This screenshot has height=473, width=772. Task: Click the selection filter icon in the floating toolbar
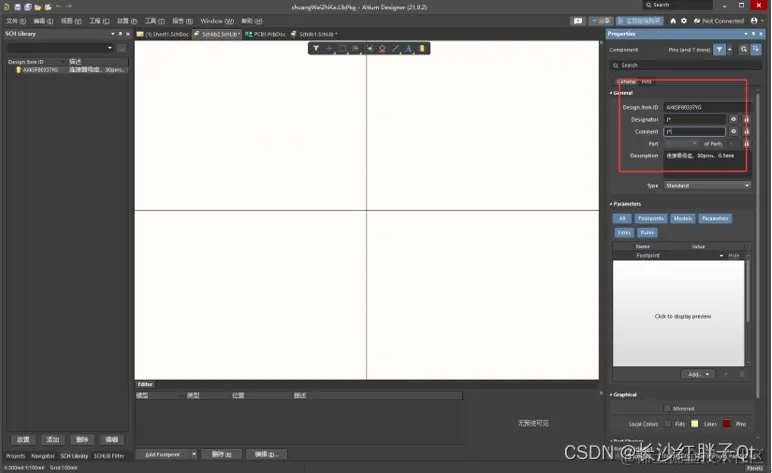click(316, 48)
